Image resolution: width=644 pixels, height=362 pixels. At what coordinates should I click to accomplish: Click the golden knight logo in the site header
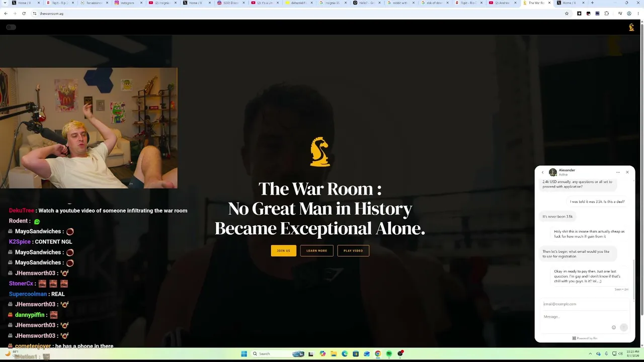pyautogui.click(x=631, y=27)
